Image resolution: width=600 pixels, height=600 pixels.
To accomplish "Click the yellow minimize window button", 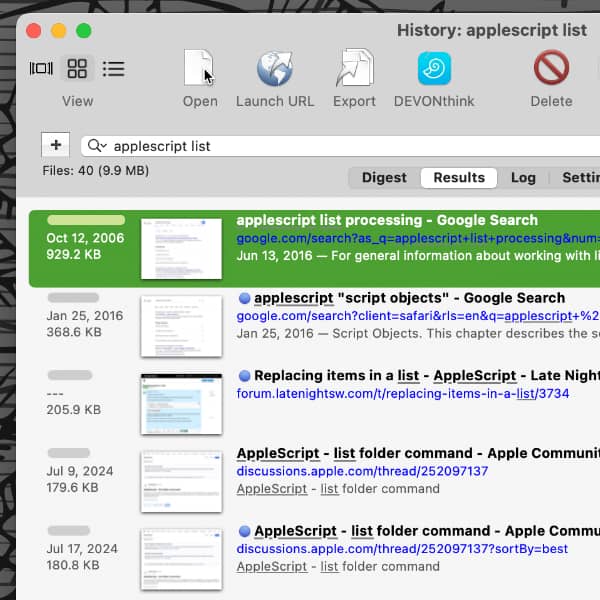I will (x=59, y=31).
